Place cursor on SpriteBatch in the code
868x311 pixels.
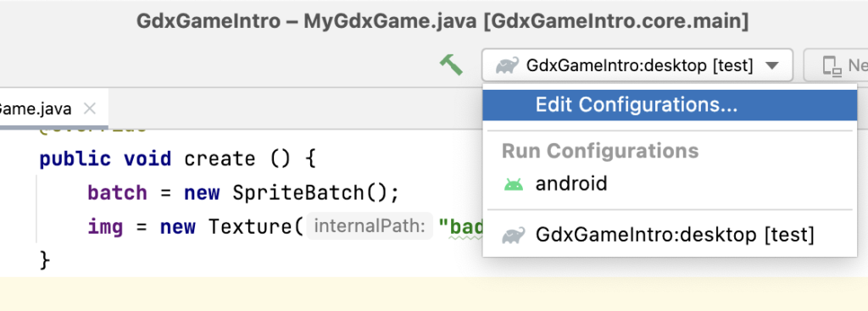point(298,192)
